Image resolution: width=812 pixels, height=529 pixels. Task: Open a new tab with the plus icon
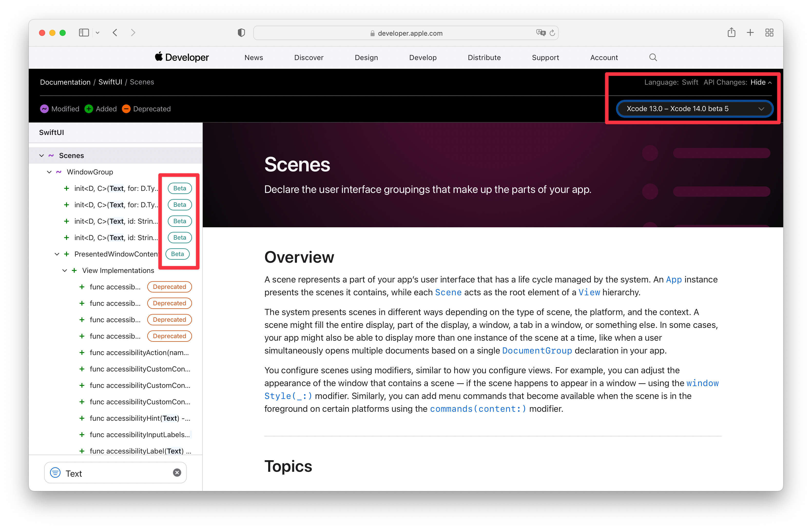pos(750,32)
